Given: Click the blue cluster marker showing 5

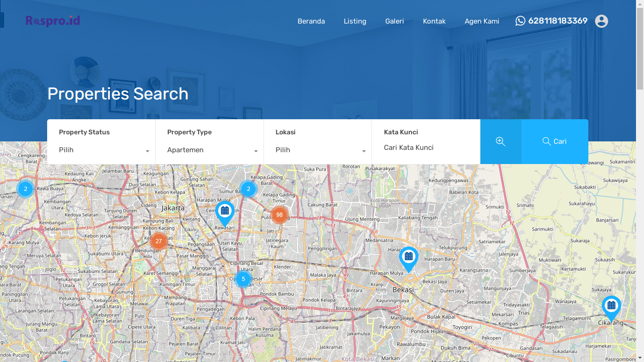Looking at the screenshot, I should click(243, 279).
